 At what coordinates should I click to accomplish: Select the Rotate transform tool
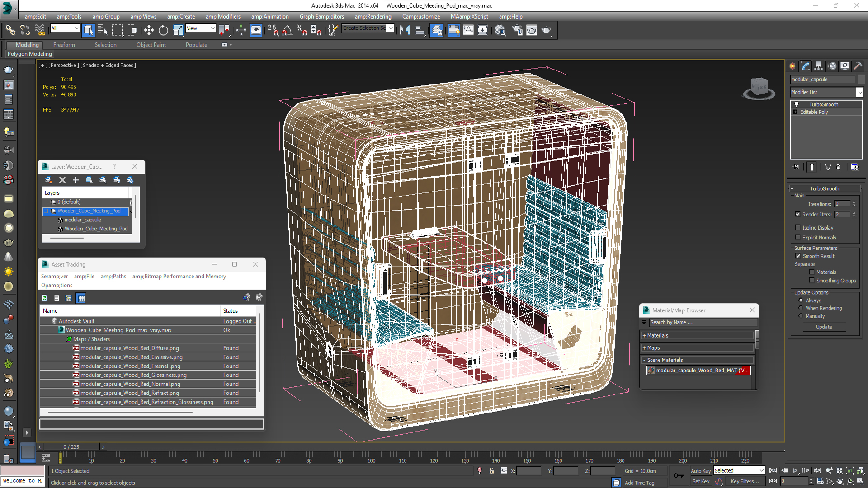(x=163, y=30)
